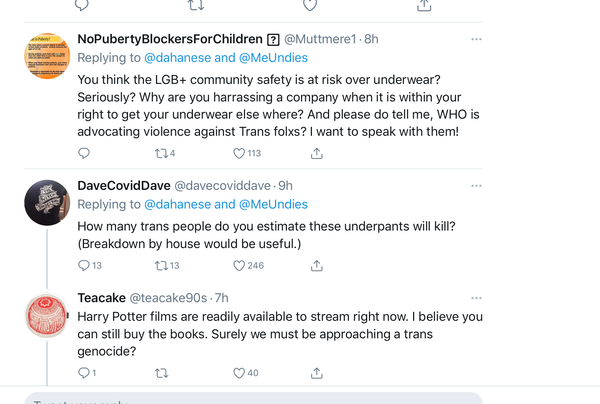Expand more options menu on Teacake's tweet
This screenshot has width=600, height=404.
click(x=476, y=297)
